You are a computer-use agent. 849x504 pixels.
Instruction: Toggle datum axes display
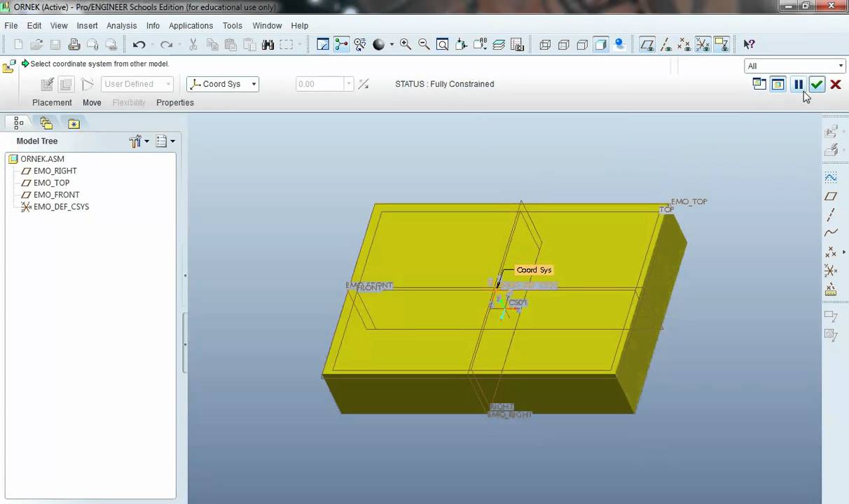(665, 45)
